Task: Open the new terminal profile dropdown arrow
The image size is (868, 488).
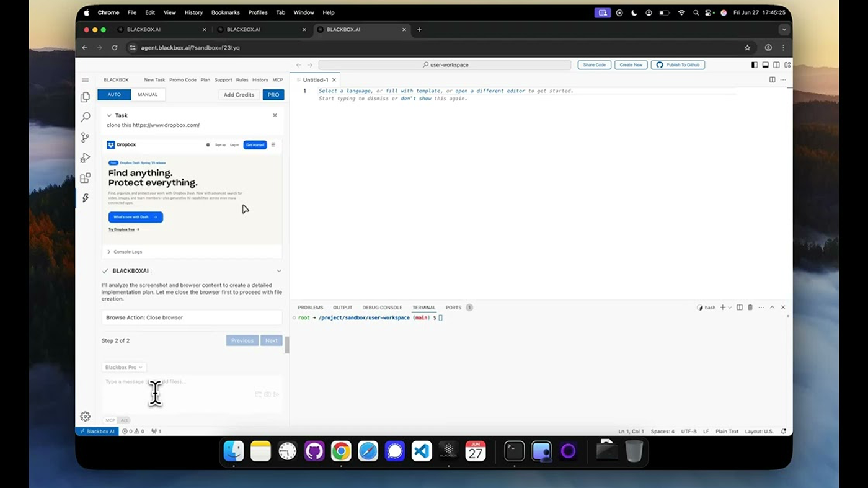Action: (x=730, y=308)
